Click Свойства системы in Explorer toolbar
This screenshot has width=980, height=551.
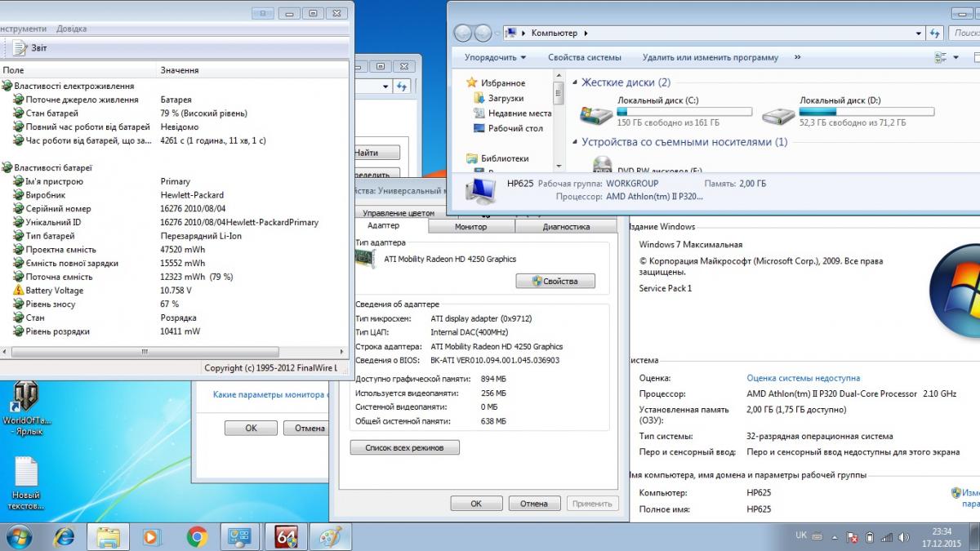pos(584,58)
